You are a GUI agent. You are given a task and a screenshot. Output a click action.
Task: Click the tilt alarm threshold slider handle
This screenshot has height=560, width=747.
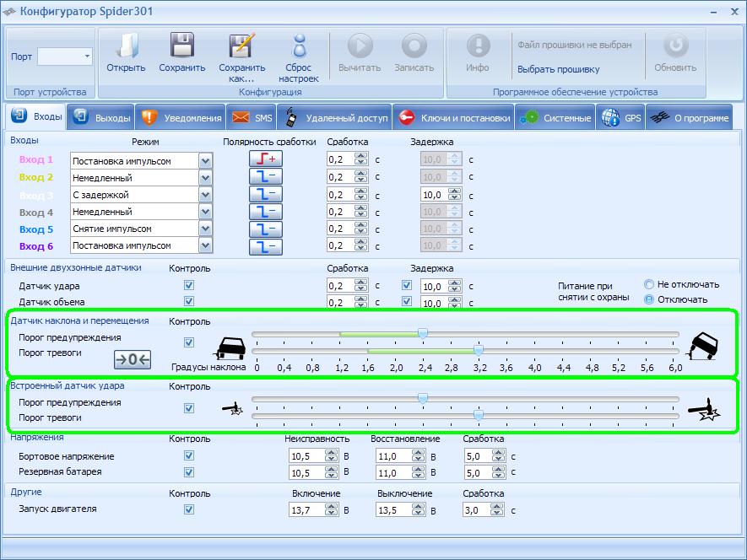point(479,350)
